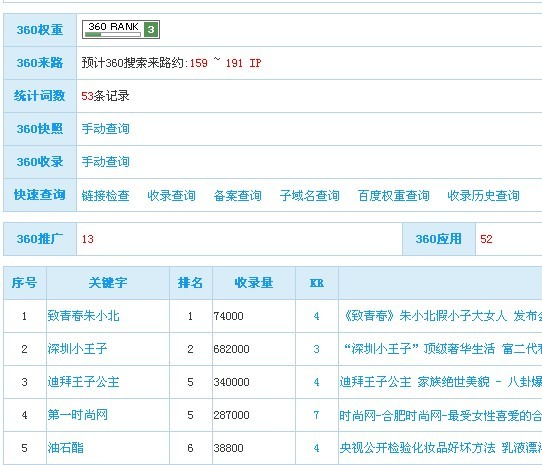This screenshot has height=465, width=542.
Task: Open 链接检查 quick query
Action: click(105, 195)
